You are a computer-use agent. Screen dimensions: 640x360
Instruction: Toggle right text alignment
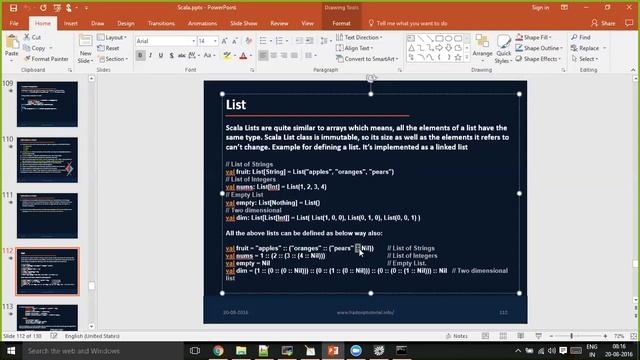point(284,56)
